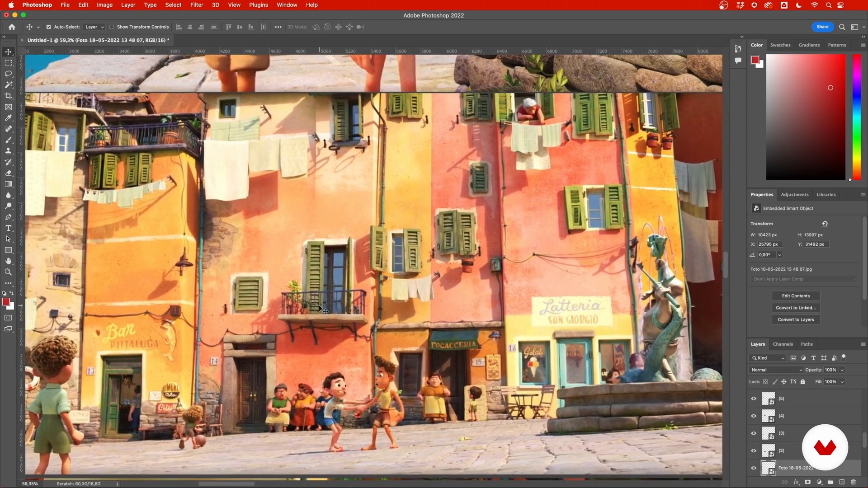Select the Lasso tool
868x488 pixels.
8,74
